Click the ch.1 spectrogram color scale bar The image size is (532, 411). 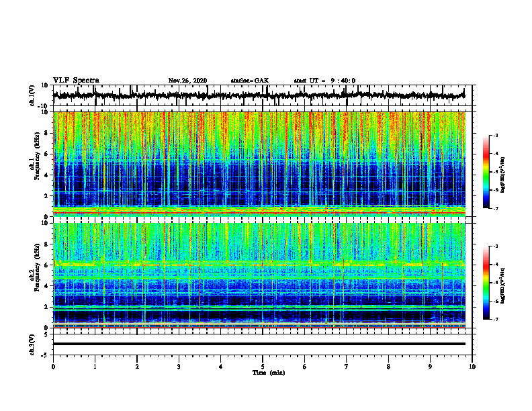pos(486,172)
